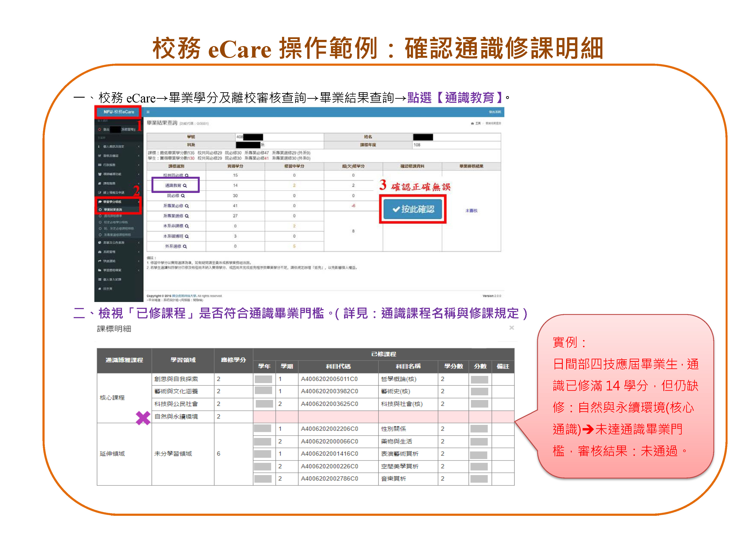The height and width of the screenshot is (535, 756).
Task: Click the magnifier icon beside 院必修
Action: tap(183, 196)
